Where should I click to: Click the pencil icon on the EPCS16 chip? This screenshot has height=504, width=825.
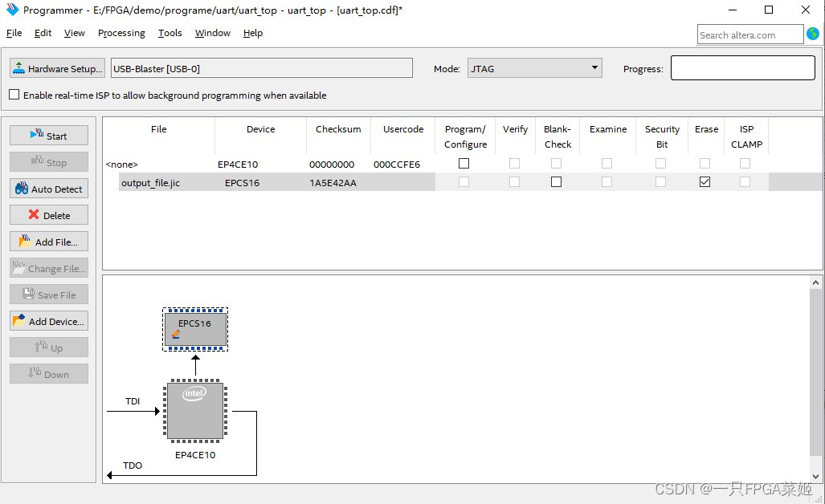point(176,334)
